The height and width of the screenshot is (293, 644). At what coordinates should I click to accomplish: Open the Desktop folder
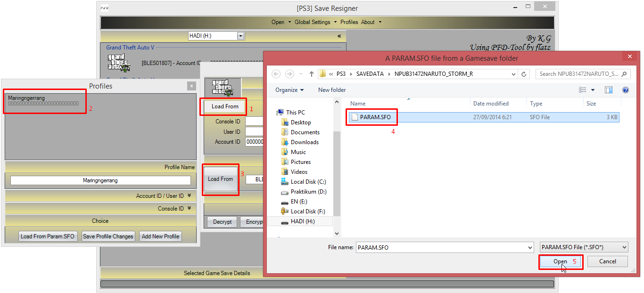pyautogui.click(x=301, y=122)
